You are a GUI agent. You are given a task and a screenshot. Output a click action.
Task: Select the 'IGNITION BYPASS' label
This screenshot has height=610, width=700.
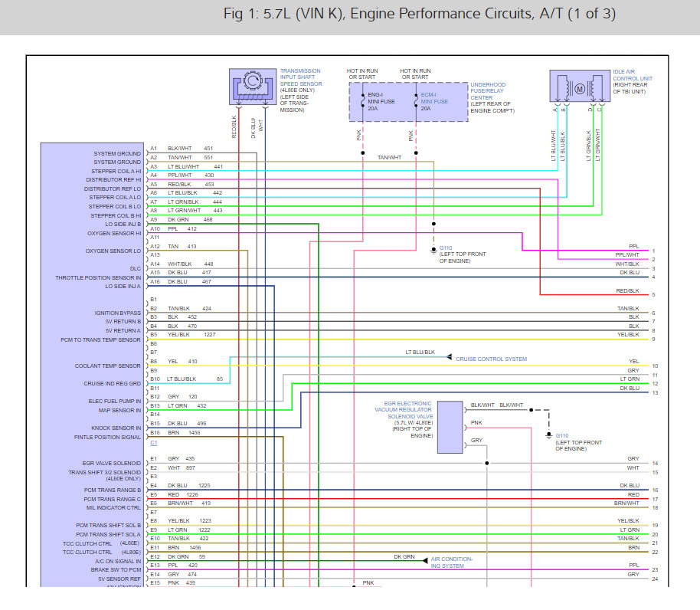117,313
